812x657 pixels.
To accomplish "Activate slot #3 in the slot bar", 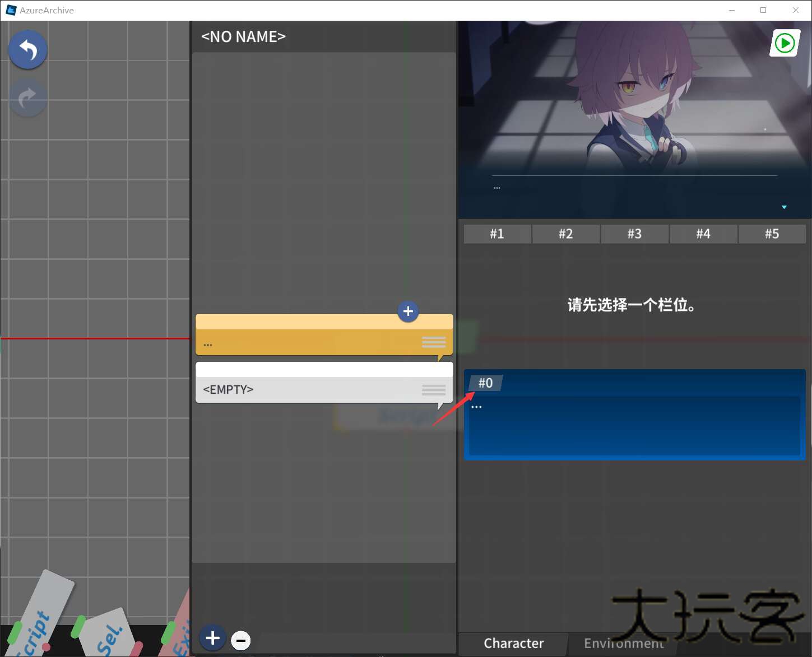I will pyautogui.click(x=635, y=234).
